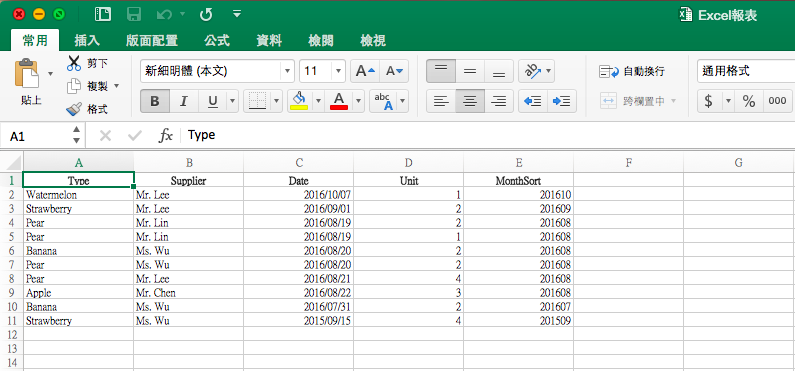Toggle italic formatting
The image size is (795, 371).
coord(184,101)
